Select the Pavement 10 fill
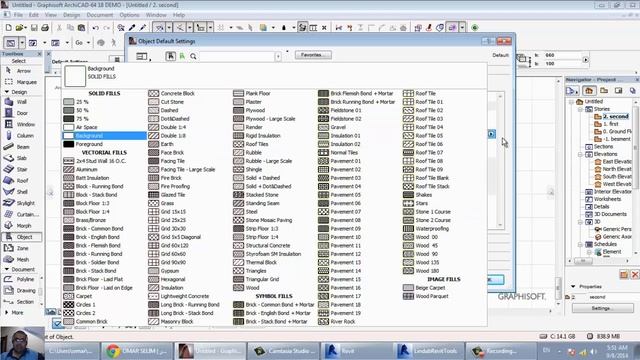 coord(359,237)
